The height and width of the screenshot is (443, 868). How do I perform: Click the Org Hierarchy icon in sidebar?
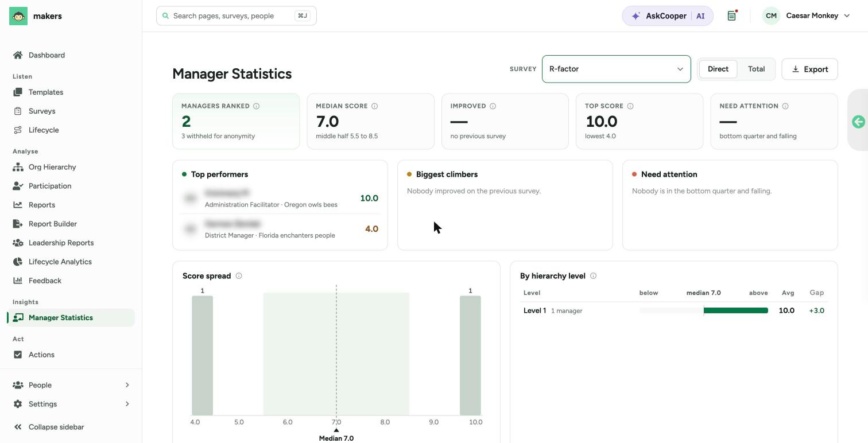tap(18, 167)
